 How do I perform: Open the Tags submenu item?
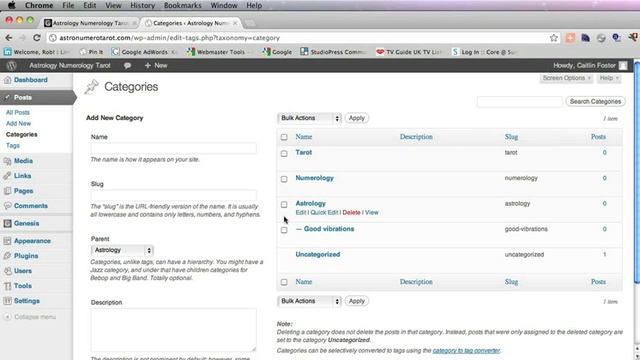[13, 145]
